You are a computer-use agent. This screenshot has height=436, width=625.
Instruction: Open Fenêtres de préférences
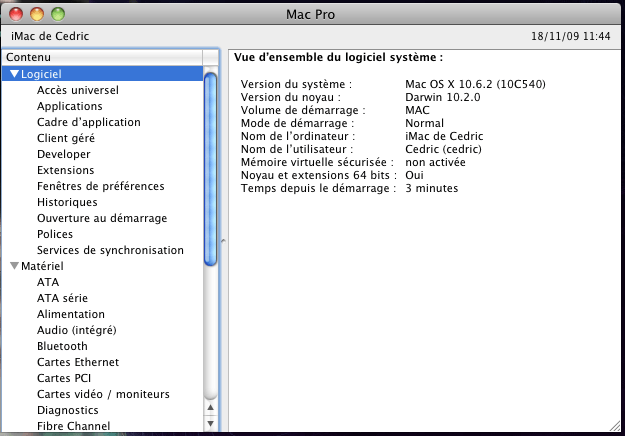pos(100,186)
